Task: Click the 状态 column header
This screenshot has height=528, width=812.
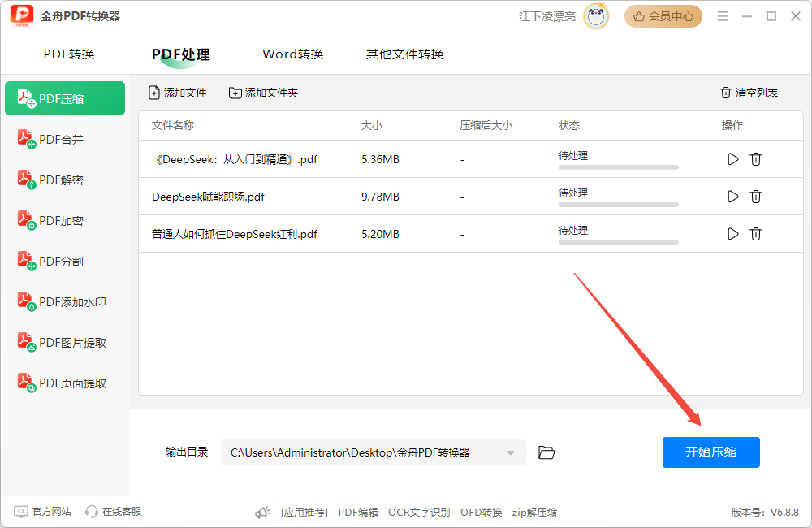Action: [x=569, y=125]
